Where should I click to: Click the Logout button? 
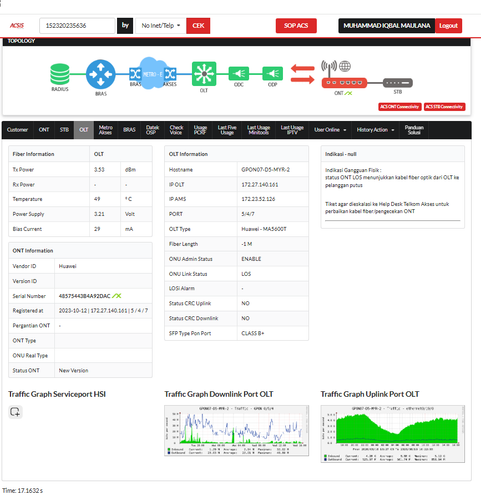coord(448,26)
